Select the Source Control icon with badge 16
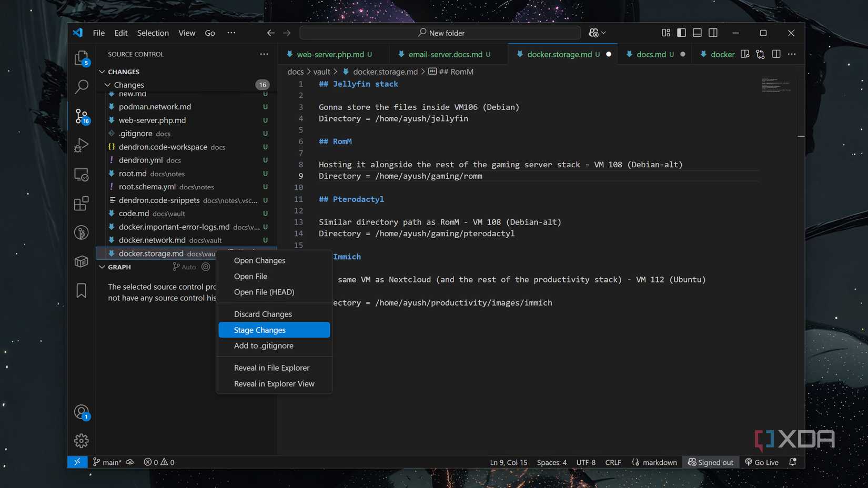Screen dimensions: 868x488 (82, 116)
